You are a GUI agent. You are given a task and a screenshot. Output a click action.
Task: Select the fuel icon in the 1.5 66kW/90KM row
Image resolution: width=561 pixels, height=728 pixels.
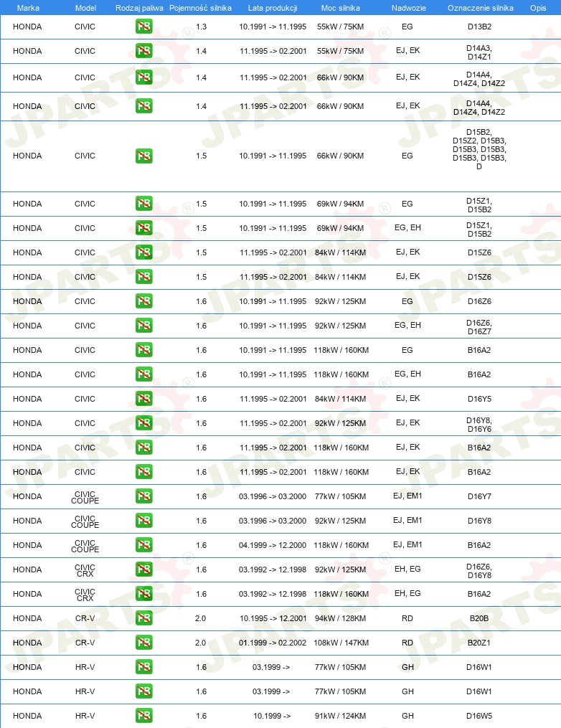click(x=144, y=156)
